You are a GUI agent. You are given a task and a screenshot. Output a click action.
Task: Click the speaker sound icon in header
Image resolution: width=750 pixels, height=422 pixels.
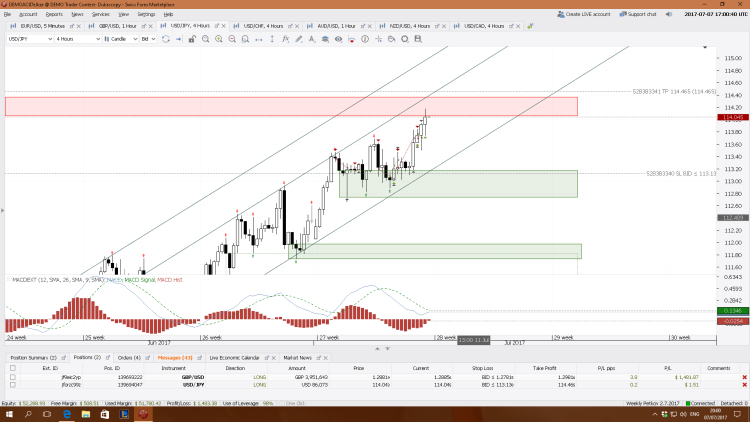click(669, 14)
